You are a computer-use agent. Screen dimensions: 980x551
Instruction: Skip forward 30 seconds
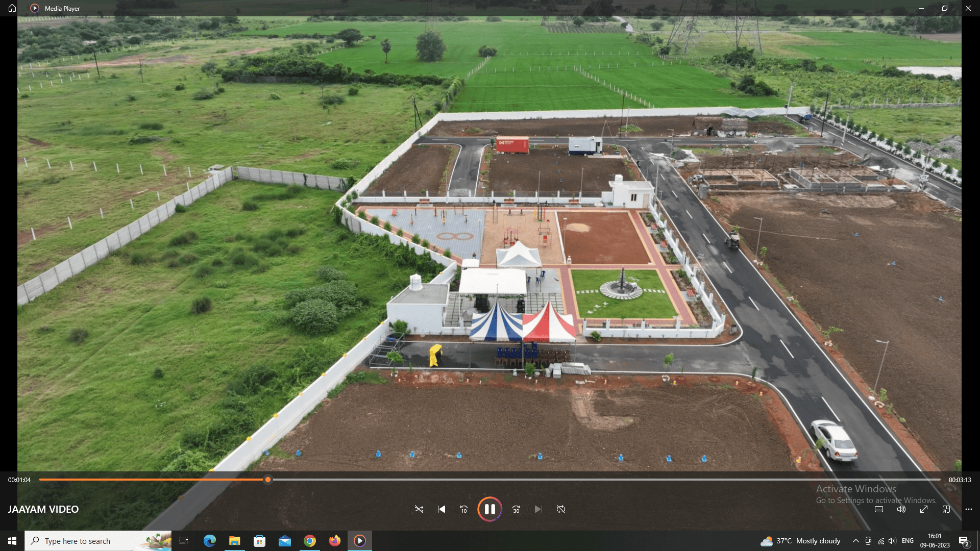point(516,509)
